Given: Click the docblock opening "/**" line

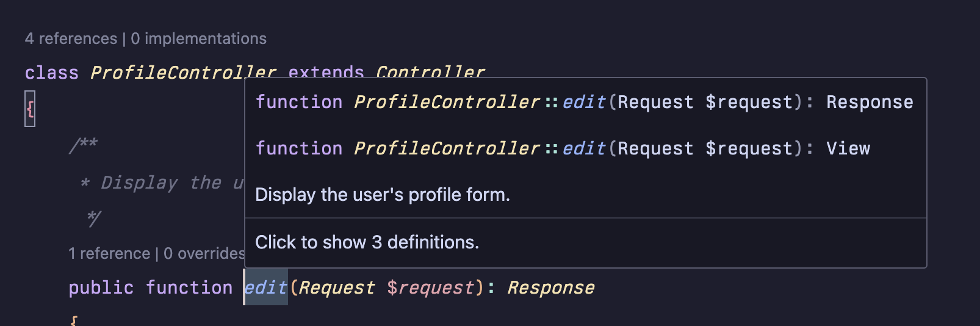Looking at the screenshot, I should point(84,145).
